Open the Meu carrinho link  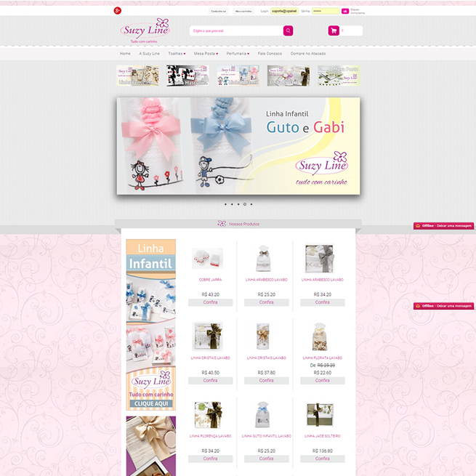[x=243, y=11]
